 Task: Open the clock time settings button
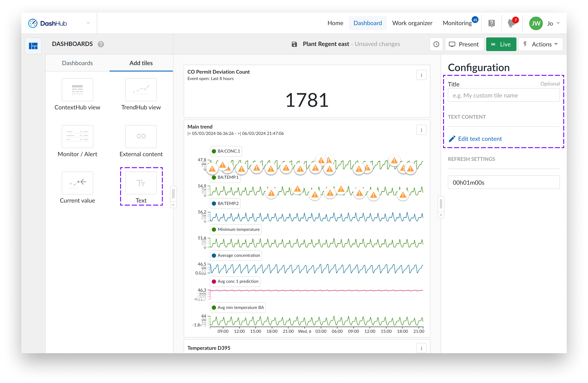pyautogui.click(x=436, y=44)
